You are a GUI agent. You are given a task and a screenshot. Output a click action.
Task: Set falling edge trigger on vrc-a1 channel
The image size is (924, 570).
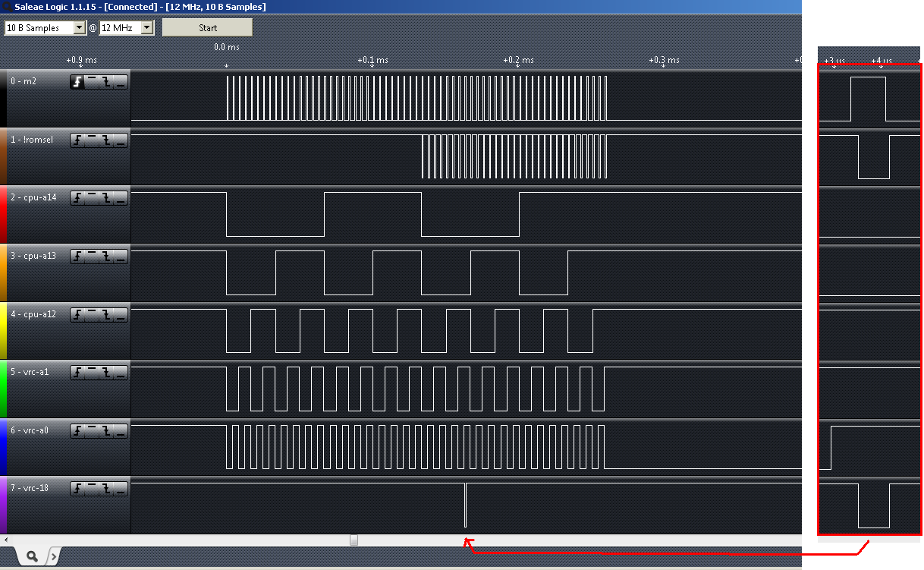click(106, 372)
